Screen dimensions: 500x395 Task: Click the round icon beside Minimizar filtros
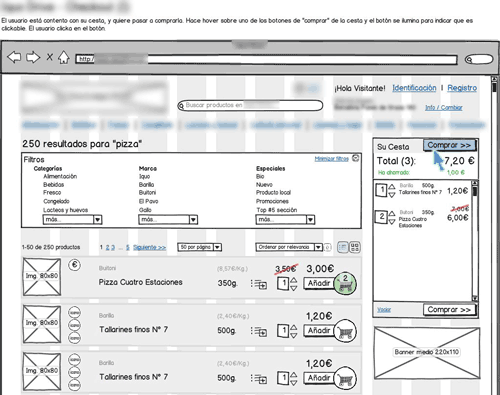[356, 158]
